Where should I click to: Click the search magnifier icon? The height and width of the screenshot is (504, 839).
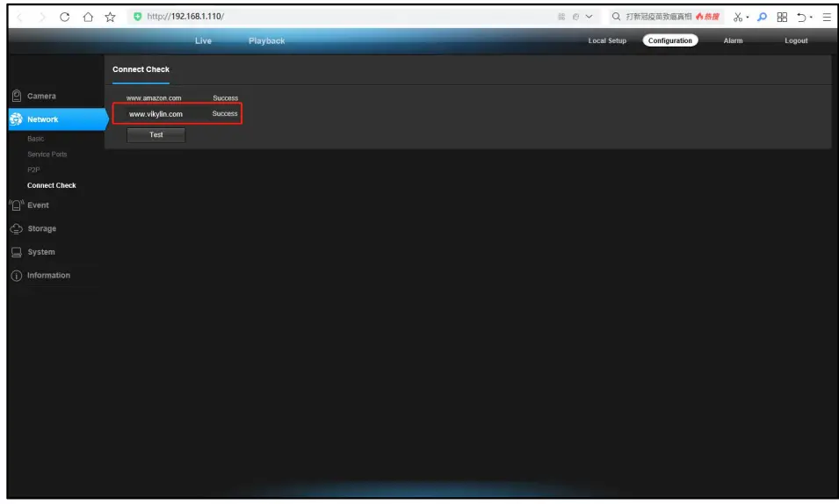coord(617,17)
